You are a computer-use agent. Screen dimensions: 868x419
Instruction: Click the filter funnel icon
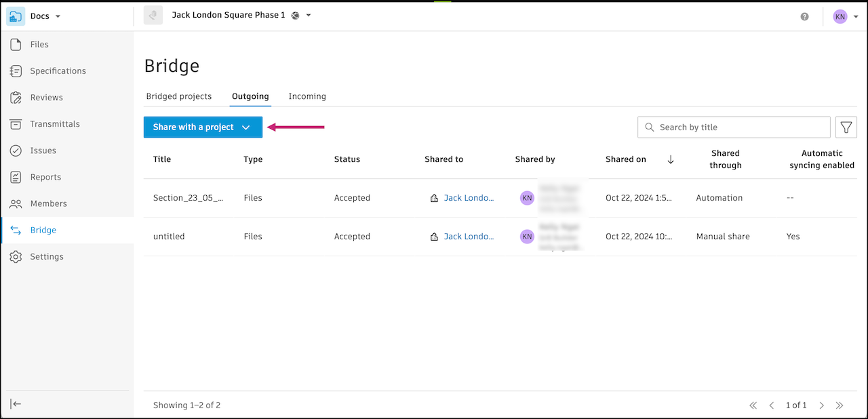tap(846, 127)
